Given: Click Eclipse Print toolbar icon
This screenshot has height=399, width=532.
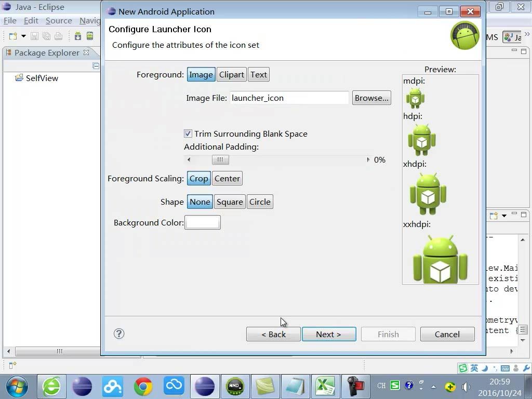Looking at the screenshot, I should click(x=58, y=36).
